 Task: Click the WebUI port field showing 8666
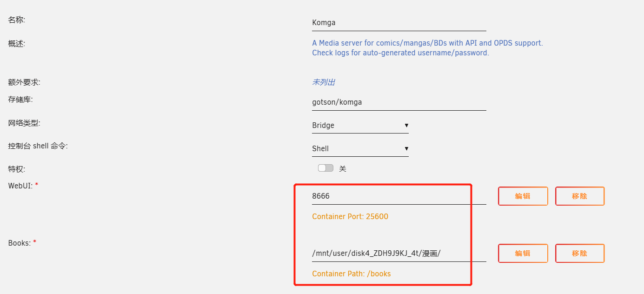(398, 196)
